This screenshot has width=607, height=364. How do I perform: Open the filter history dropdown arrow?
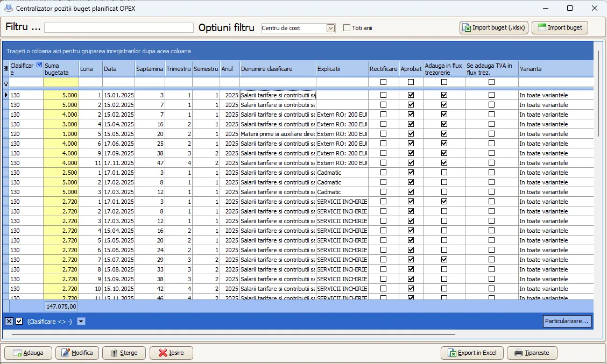point(81,321)
